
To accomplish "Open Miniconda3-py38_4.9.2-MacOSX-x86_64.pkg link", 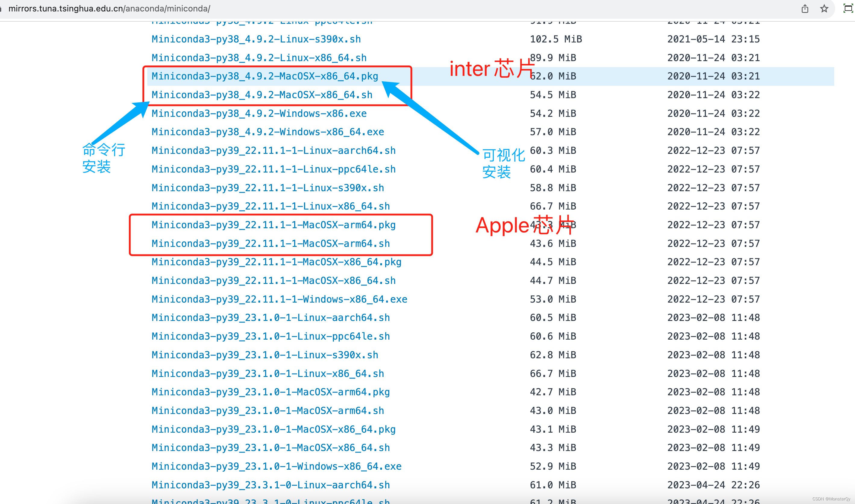I will tap(265, 76).
